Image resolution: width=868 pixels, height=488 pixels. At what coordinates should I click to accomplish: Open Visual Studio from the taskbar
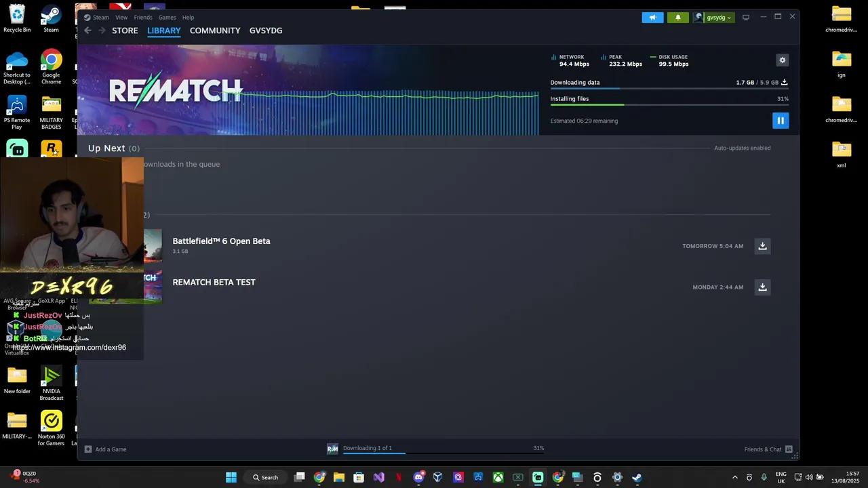(378, 477)
